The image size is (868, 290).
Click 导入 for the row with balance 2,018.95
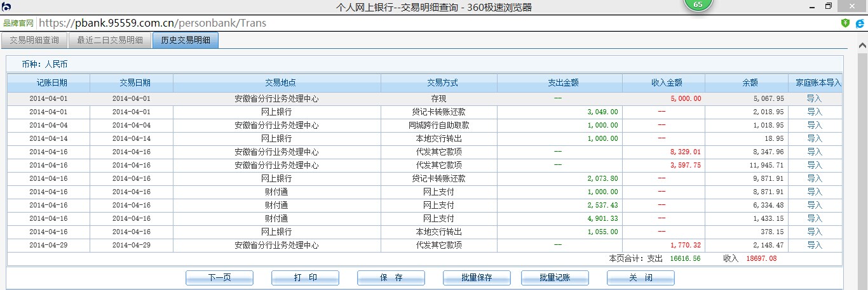pyautogui.click(x=814, y=112)
